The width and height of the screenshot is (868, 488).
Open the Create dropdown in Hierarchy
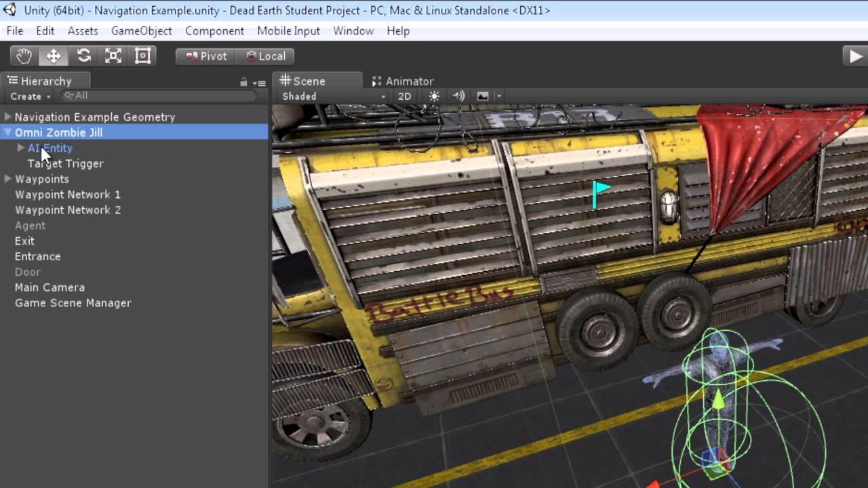pos(31,96)
